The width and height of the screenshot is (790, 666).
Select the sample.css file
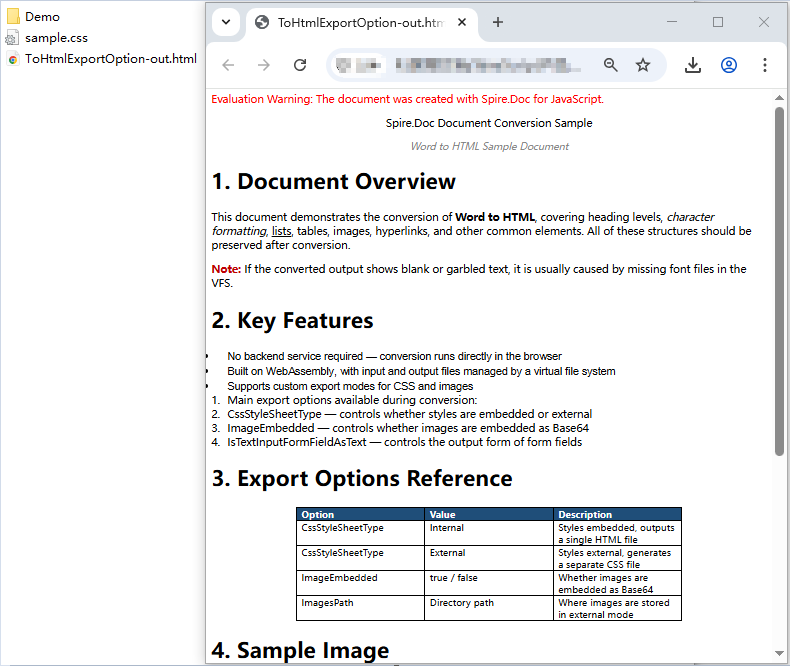click(47, 38)
